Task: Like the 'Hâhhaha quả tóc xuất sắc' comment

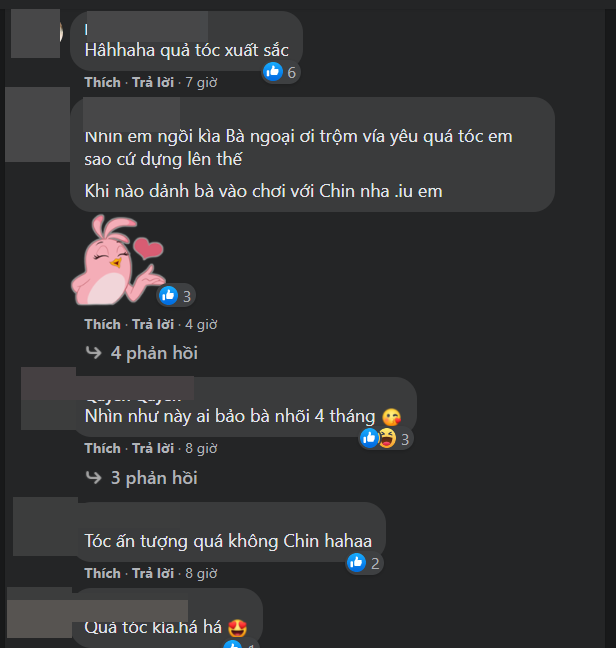Action: coord(102,82)
